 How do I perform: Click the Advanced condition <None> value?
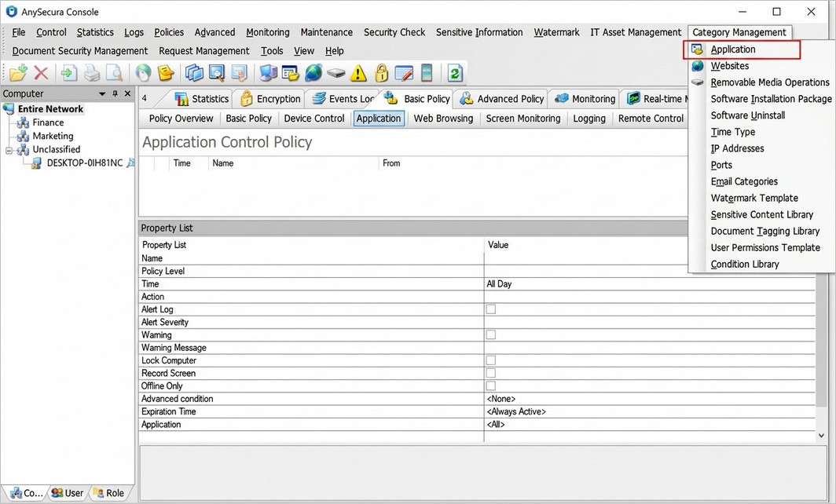(x=649, y=399)
